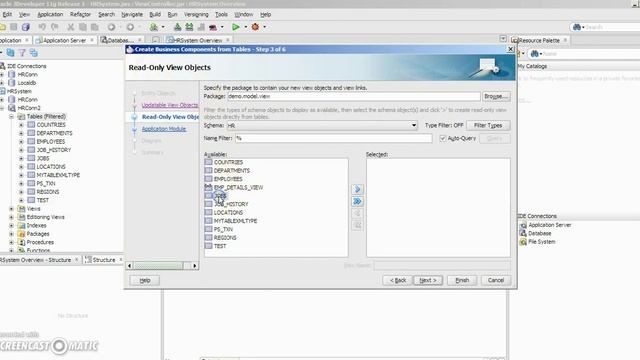The width and height of the screenshot is (640, 360).
Task: Select MYTABLEXMLTYPE in the Available list
Action: point(236,221)
